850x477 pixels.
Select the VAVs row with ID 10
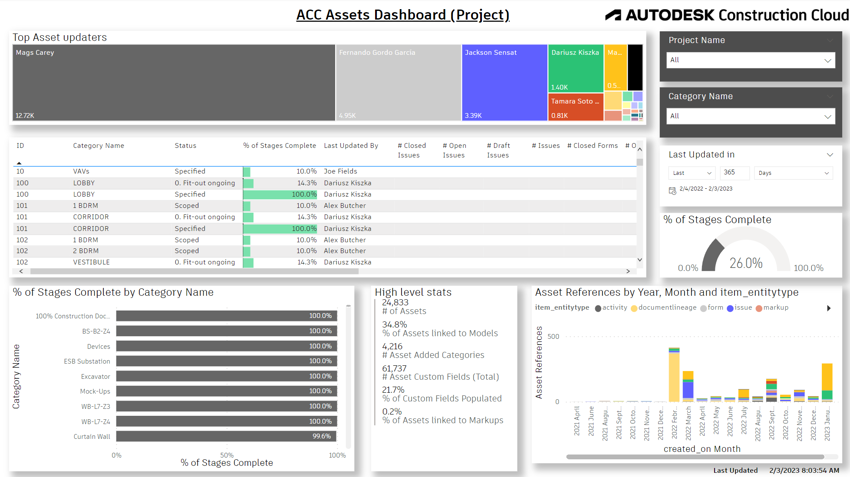325,171
